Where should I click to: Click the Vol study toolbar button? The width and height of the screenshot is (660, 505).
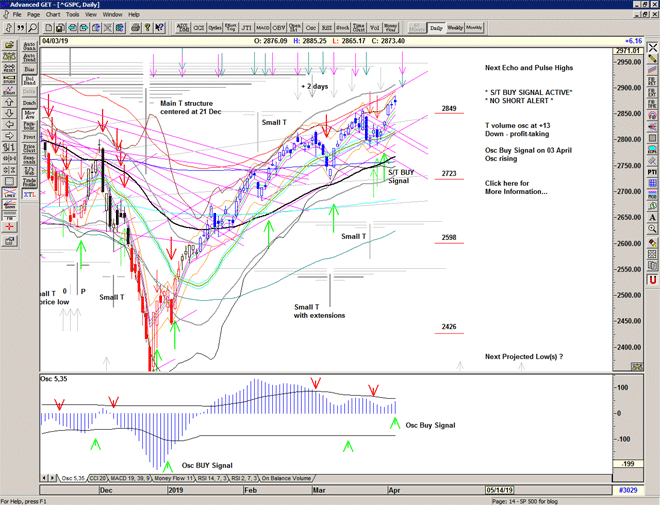pyautogui.click(x=375, y=27)
